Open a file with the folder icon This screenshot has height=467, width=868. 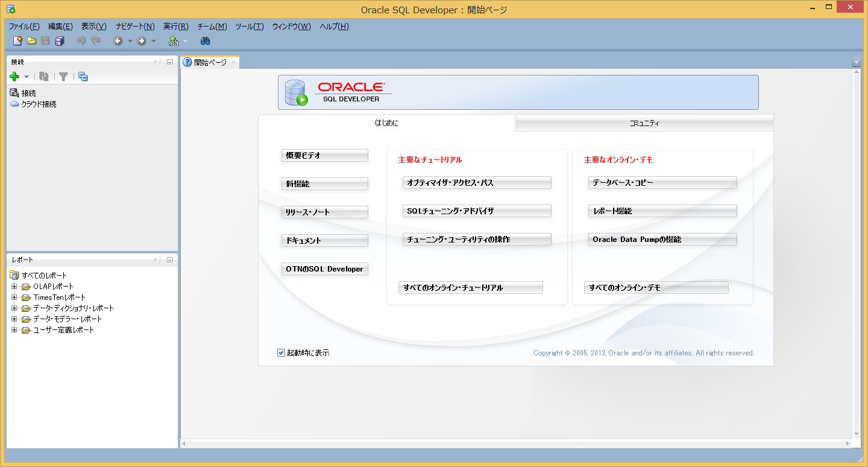tap(31, 41)
